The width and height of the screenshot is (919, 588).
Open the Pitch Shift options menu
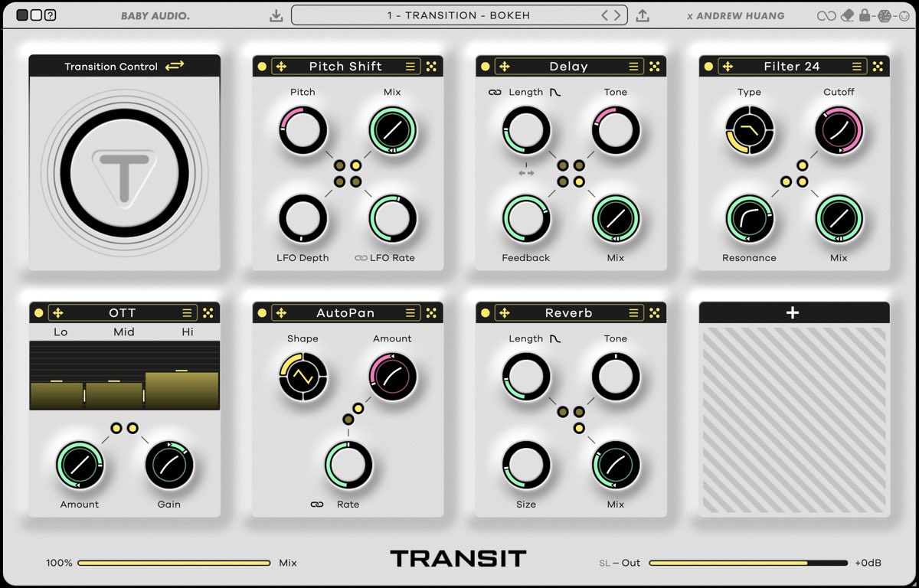tap(411, 66)
